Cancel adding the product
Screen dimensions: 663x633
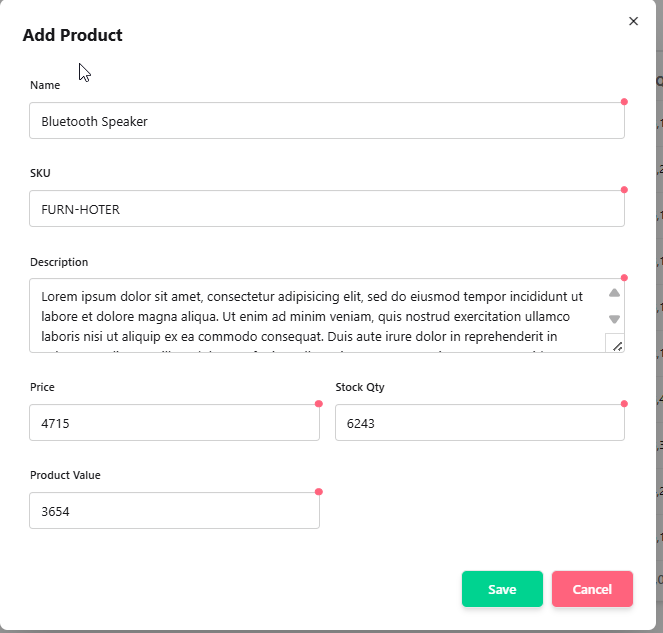click(x=592, y=589)
